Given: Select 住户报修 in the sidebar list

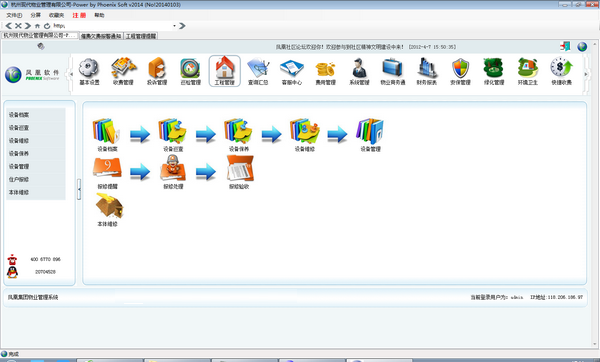Looking at the screenshot, I should (x=36, y=179).
